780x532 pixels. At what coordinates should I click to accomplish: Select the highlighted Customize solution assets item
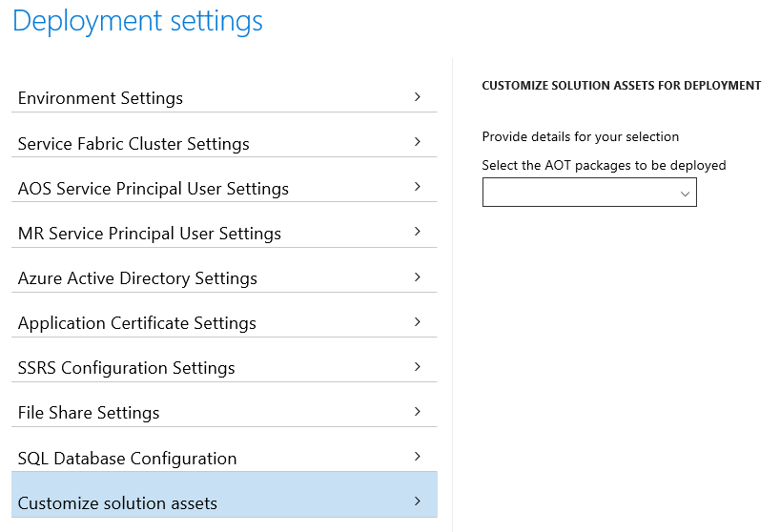pyautogui.click(x=224, y=495)
